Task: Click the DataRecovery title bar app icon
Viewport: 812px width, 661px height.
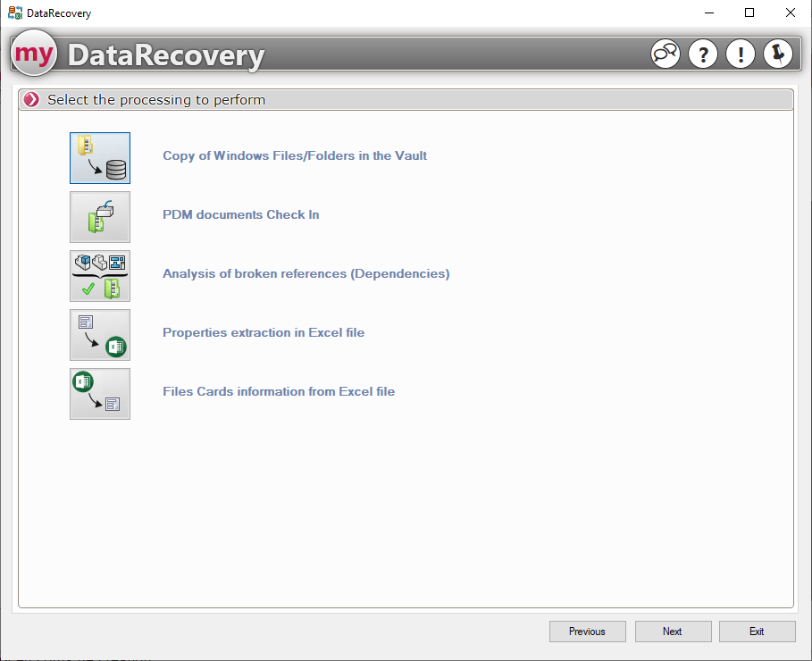Action: click(15, 13)
